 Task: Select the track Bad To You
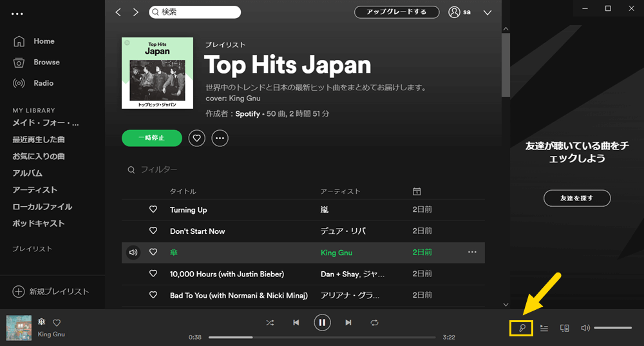click(239, 296)
